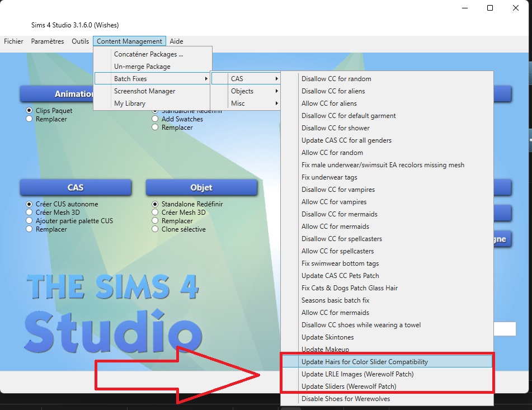Select Disallow CC for shower
The height and width of the screenshot is (410, 532).
click(x=387, y=128)
